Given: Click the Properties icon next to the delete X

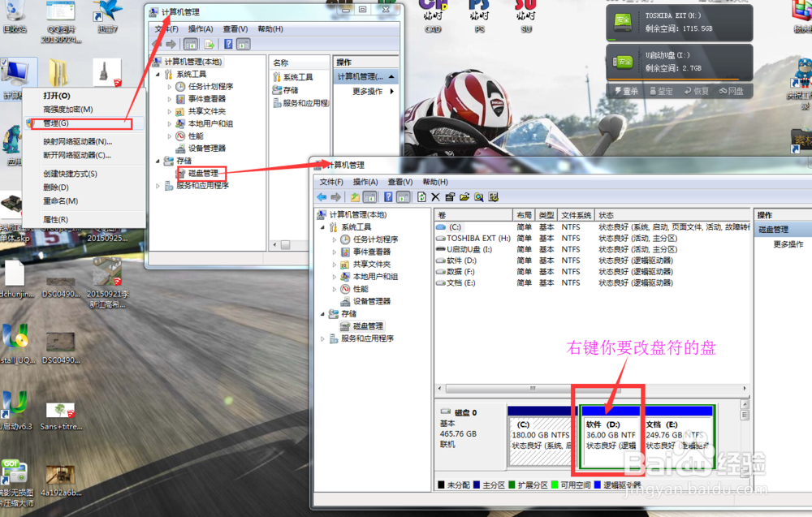Looking at the screenshot, I should pos(450,197).
